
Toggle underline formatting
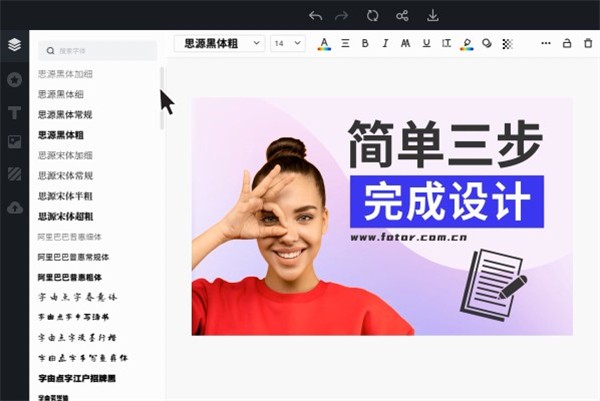[426, 43]
